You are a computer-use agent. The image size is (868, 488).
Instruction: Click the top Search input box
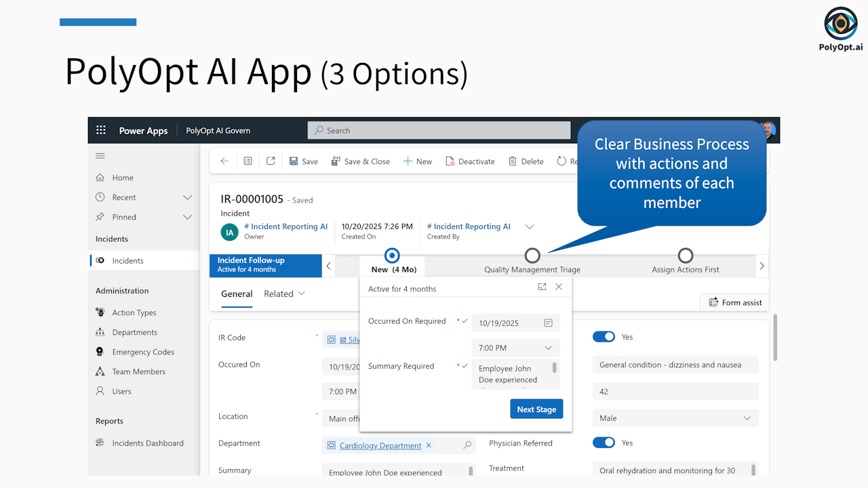tap(439, 130)
